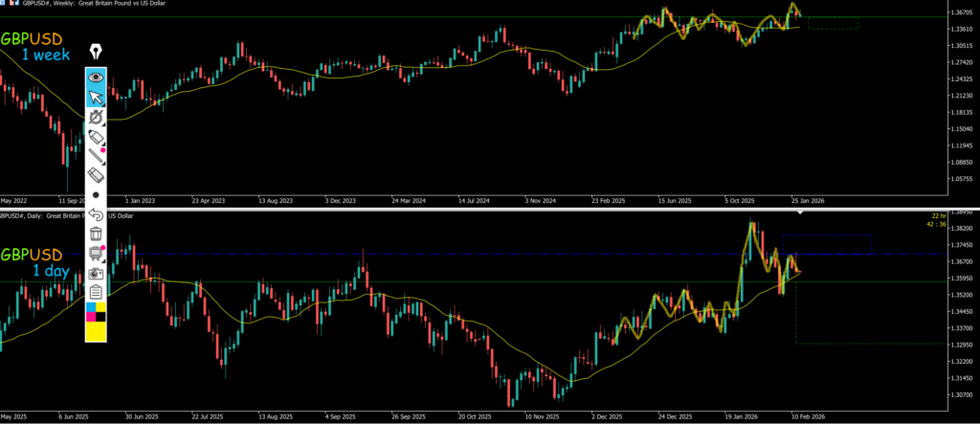Select the arrow cursor tool

click(x=96, y=97)
